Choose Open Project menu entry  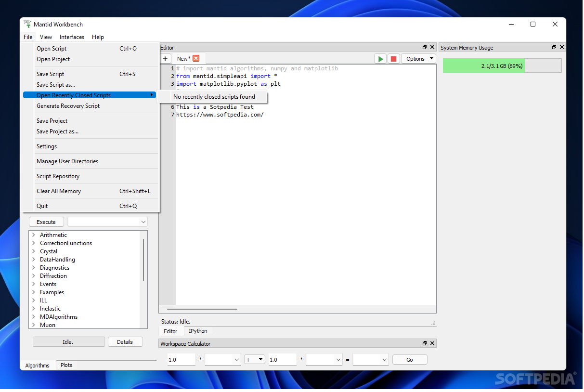point(90,59)
